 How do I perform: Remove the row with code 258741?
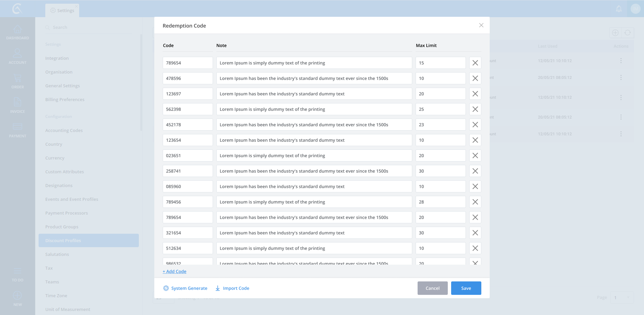tap(475, 171)
